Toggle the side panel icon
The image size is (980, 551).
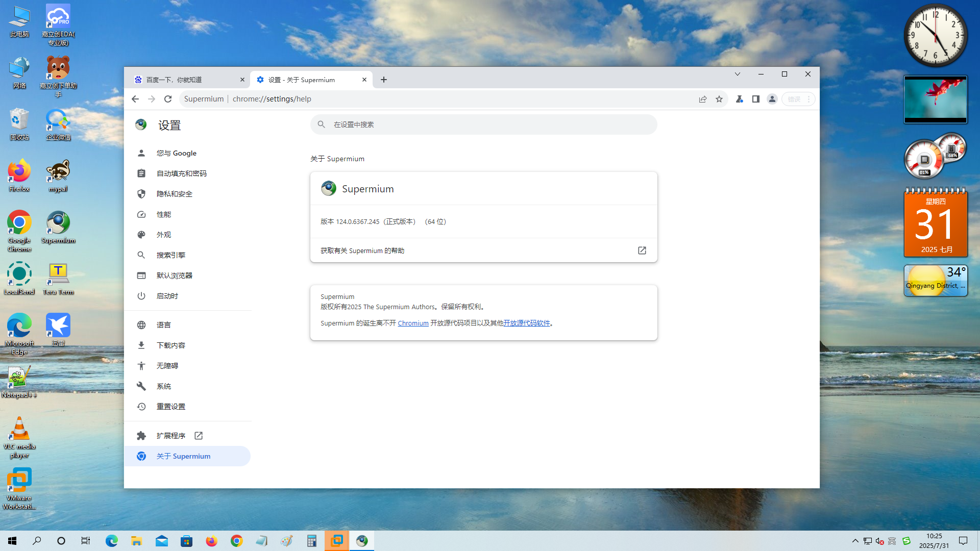756,99
